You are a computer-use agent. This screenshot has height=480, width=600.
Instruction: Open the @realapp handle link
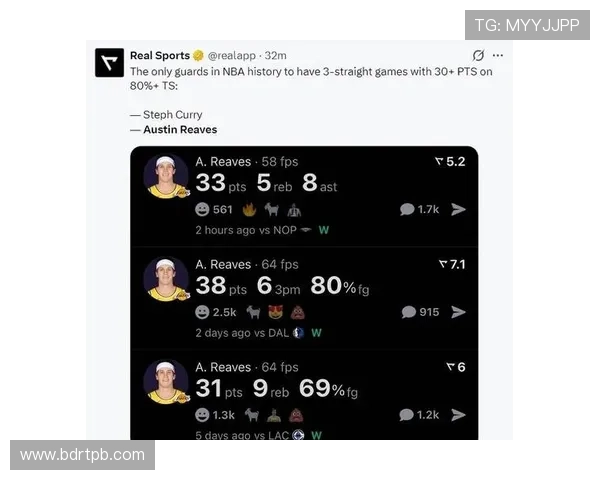tap(232, 56)
